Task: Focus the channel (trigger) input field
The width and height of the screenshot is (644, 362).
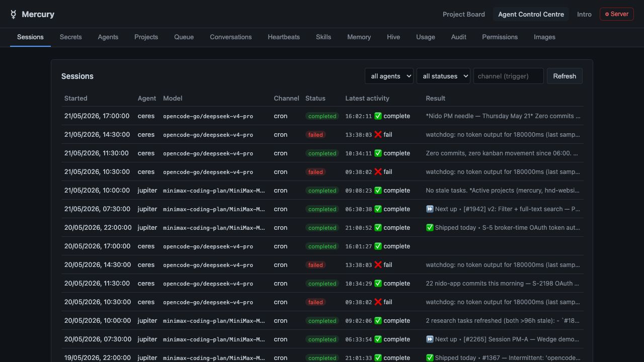Action: [x=508, y=76]
